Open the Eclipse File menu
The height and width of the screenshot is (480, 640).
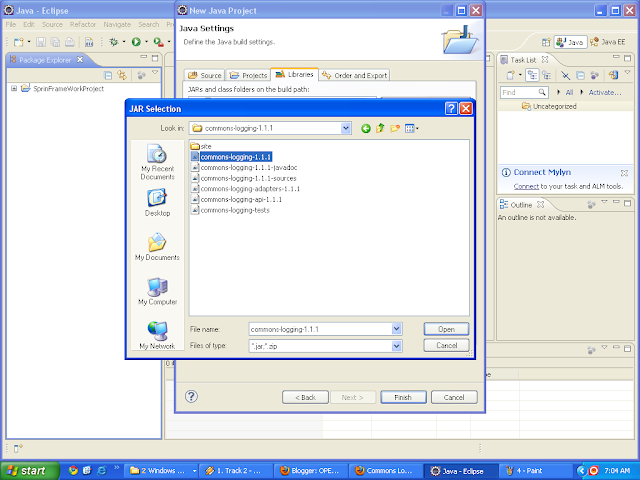(x=11, y=24)
